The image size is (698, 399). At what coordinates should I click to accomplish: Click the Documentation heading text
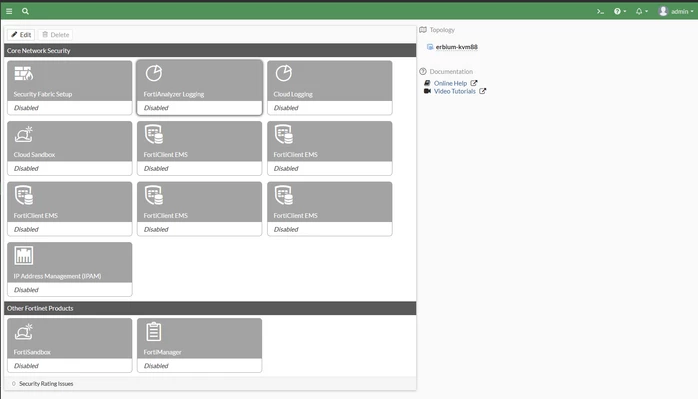tap(451, 72)
